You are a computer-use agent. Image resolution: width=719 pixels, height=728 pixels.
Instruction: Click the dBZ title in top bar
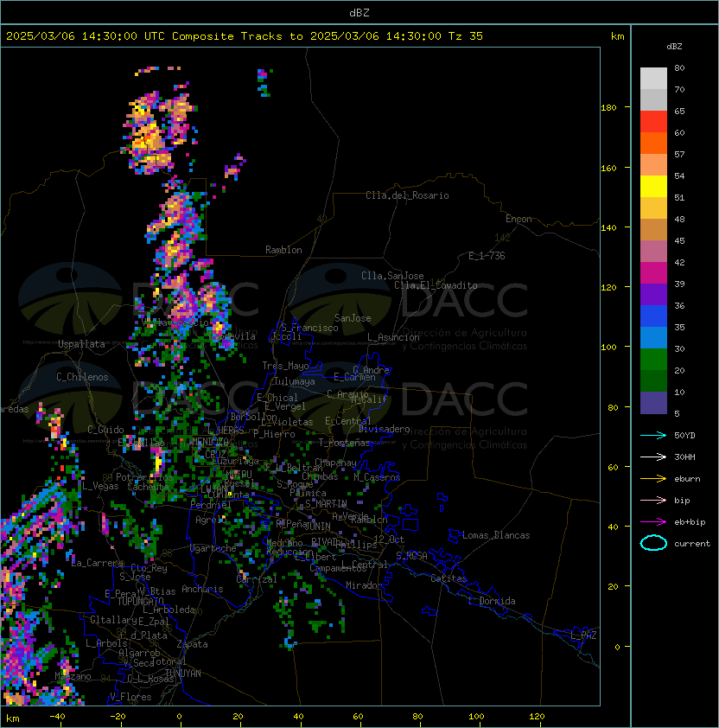(x=359, y=12)
